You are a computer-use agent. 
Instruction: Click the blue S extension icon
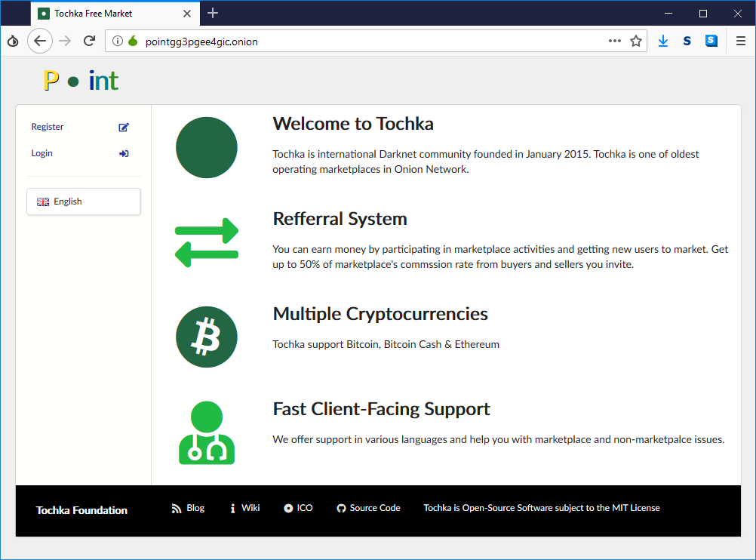click(711, 41)
